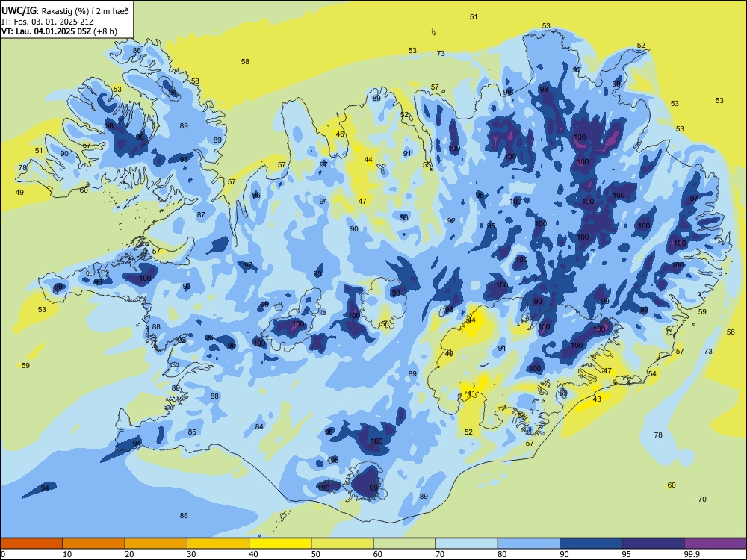This screenshot has width=747, height=560.
Task: Select the 90–95 dark blue legend swatch
Action: coord(591,544)
